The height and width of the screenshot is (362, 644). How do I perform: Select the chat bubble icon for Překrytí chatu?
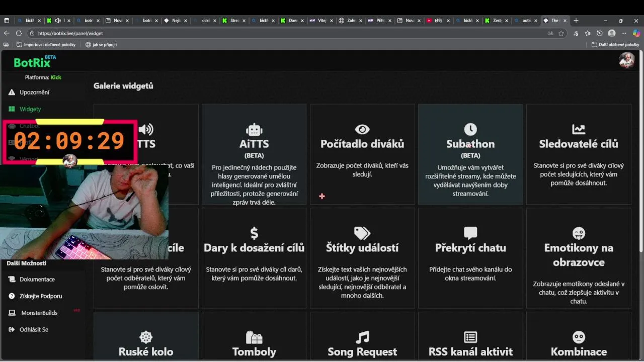pyautogui.click(x=470, y=233)
